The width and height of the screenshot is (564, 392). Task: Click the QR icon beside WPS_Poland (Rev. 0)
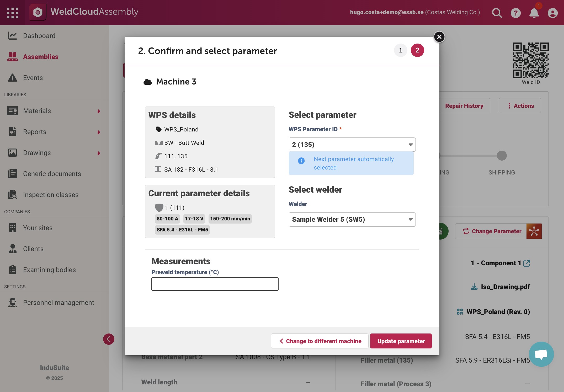pos(460,312)
